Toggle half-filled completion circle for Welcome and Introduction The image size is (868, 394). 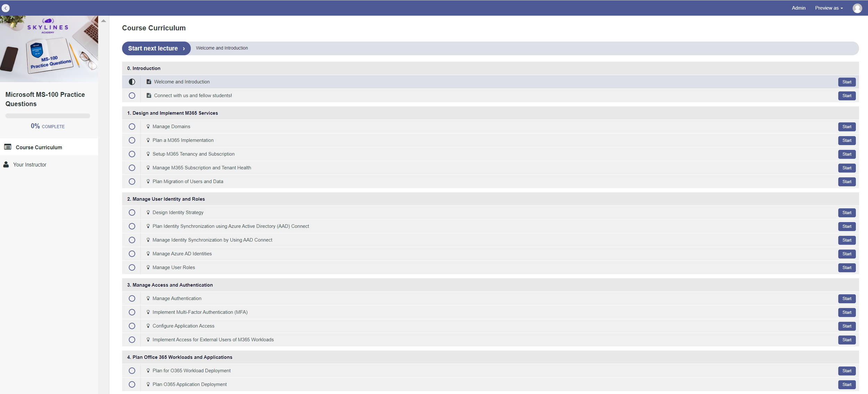132,82
